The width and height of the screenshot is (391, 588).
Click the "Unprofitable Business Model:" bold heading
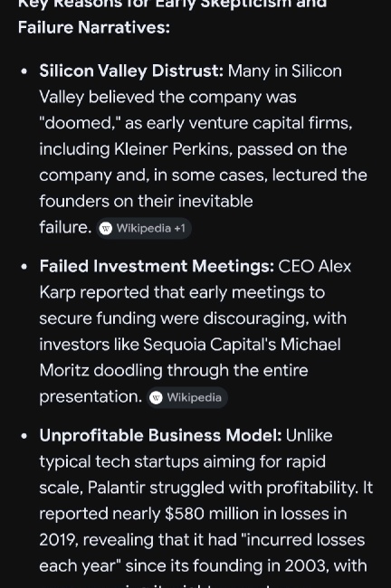point(160,435)
